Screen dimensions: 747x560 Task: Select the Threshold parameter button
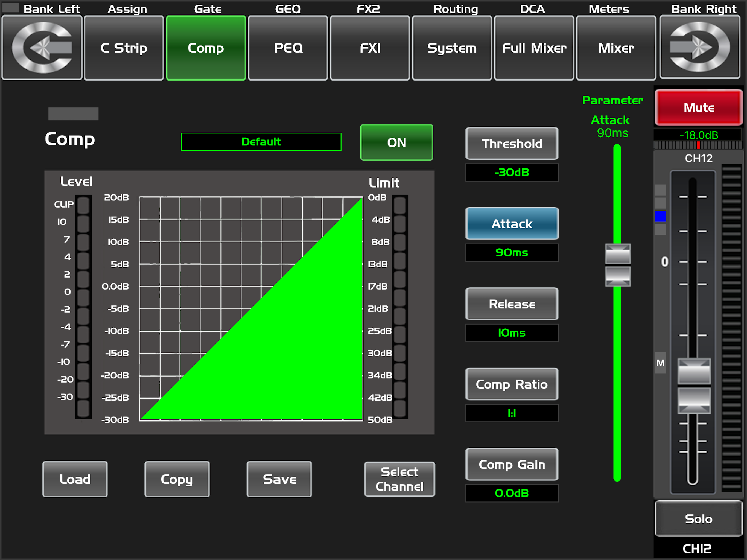tap(512, 144)
